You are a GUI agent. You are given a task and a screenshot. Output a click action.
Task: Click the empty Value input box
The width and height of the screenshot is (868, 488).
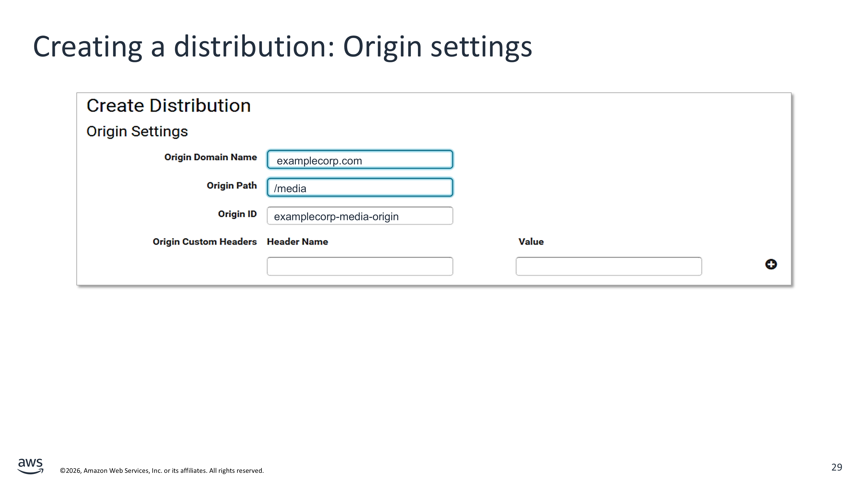[x=608, y=266]
